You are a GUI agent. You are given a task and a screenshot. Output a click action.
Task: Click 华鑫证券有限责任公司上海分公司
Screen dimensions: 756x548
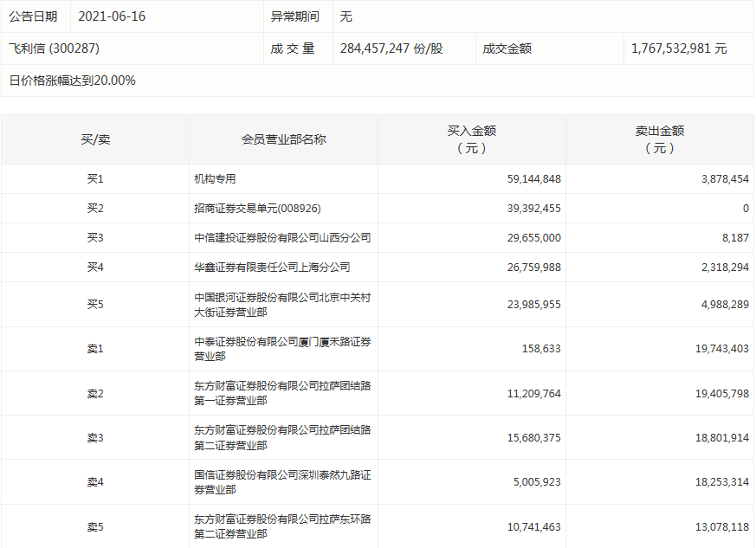click(272, 267)
